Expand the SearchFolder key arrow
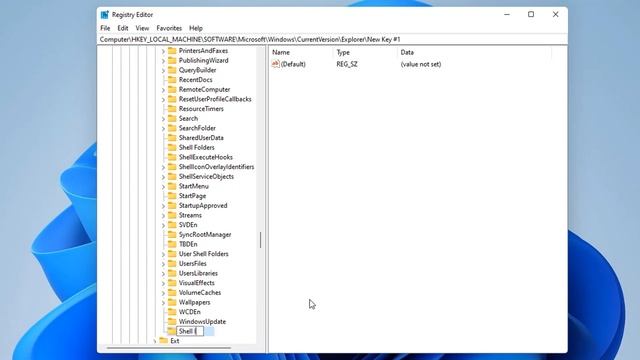Screen dimensions: 640x360 tap(163, 129)
